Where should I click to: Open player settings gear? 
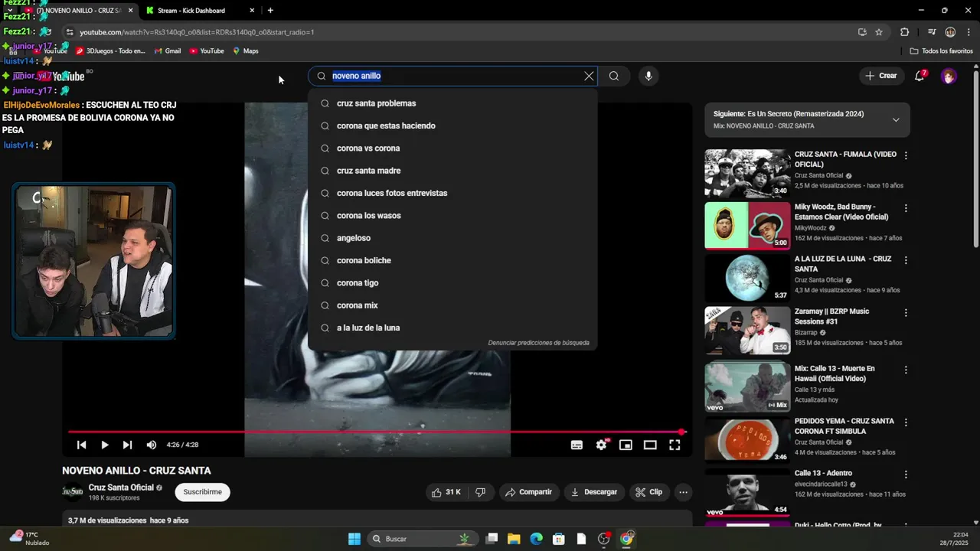[602, 445]
